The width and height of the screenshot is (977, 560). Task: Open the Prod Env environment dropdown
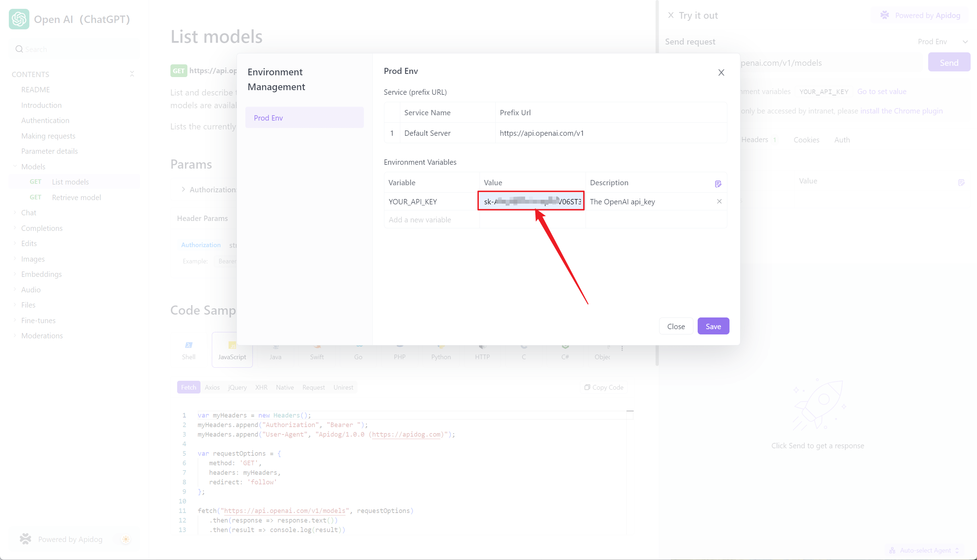coord(942,41)
